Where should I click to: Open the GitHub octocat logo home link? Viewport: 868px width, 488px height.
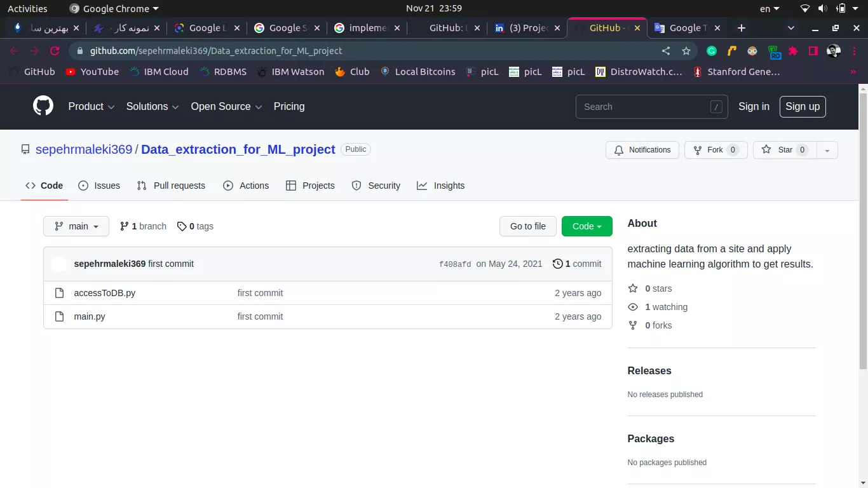pyautogui.click(x=43, y=106)
